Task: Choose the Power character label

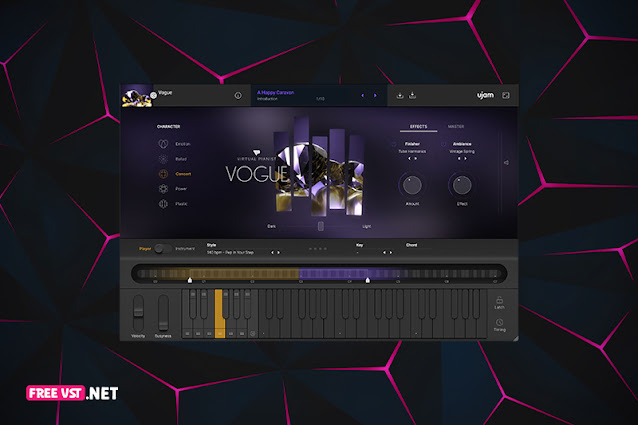Action: [x=181, y=189]
